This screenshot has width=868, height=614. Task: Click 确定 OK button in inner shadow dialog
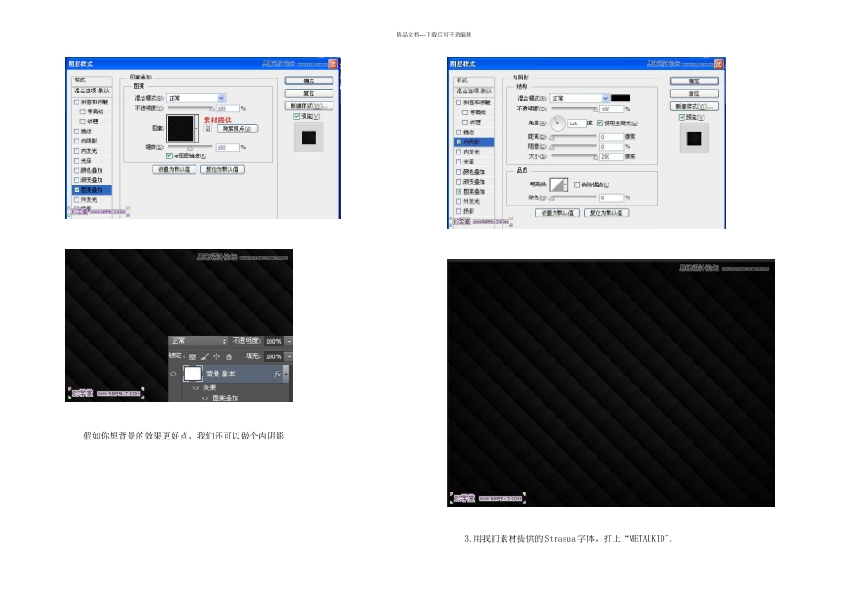694,80
